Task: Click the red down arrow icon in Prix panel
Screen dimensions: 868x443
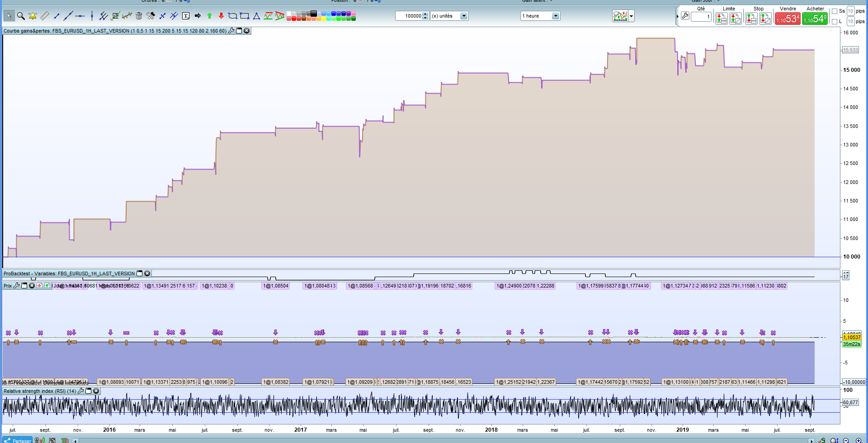Action: tap(39, 286)
